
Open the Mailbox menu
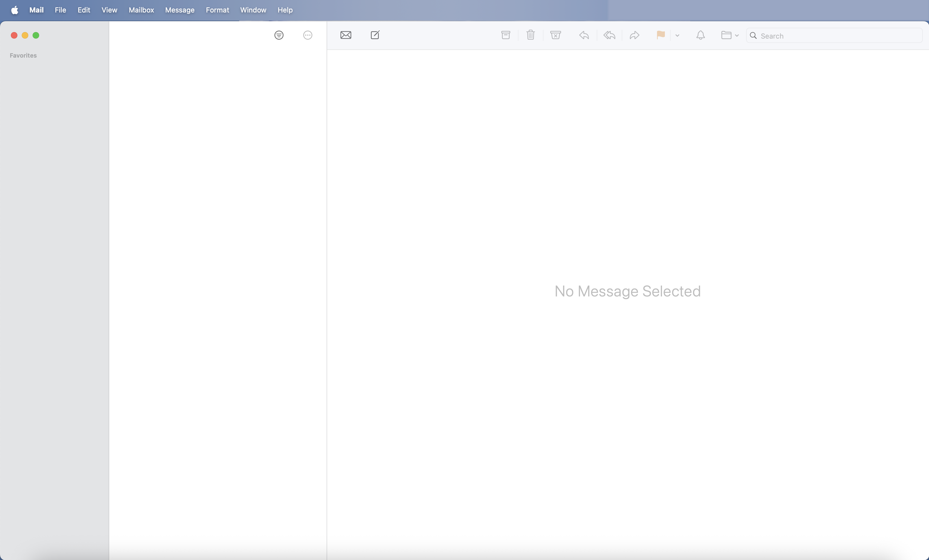click(141, 10)
